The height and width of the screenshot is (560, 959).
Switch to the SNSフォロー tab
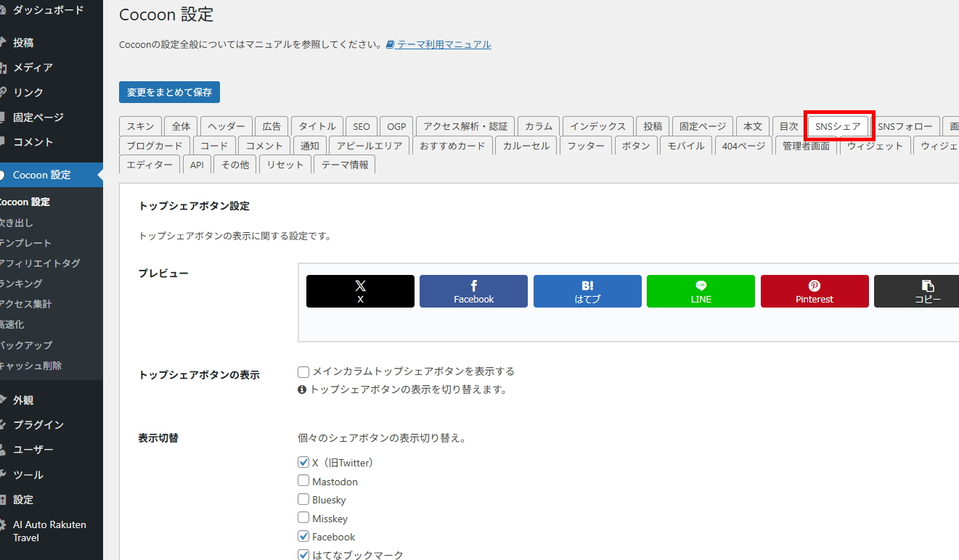click(905, 126)
